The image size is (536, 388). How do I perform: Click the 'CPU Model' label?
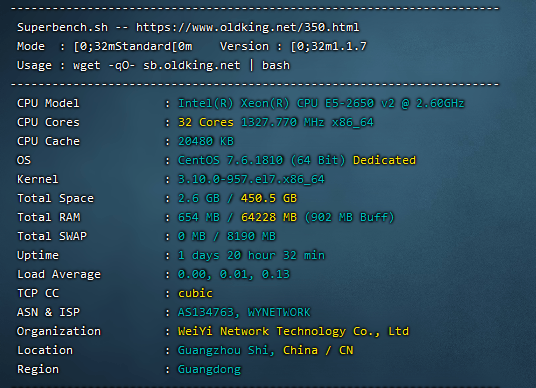pos(48,103)
